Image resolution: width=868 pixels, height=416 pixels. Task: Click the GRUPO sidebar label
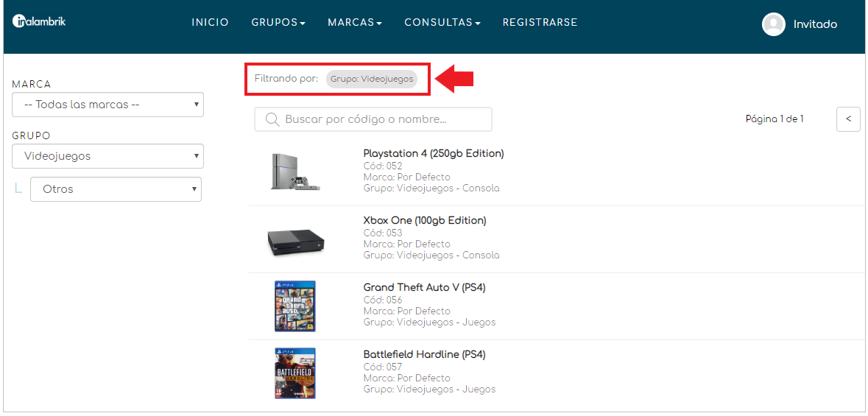click(x=31, y=135)
